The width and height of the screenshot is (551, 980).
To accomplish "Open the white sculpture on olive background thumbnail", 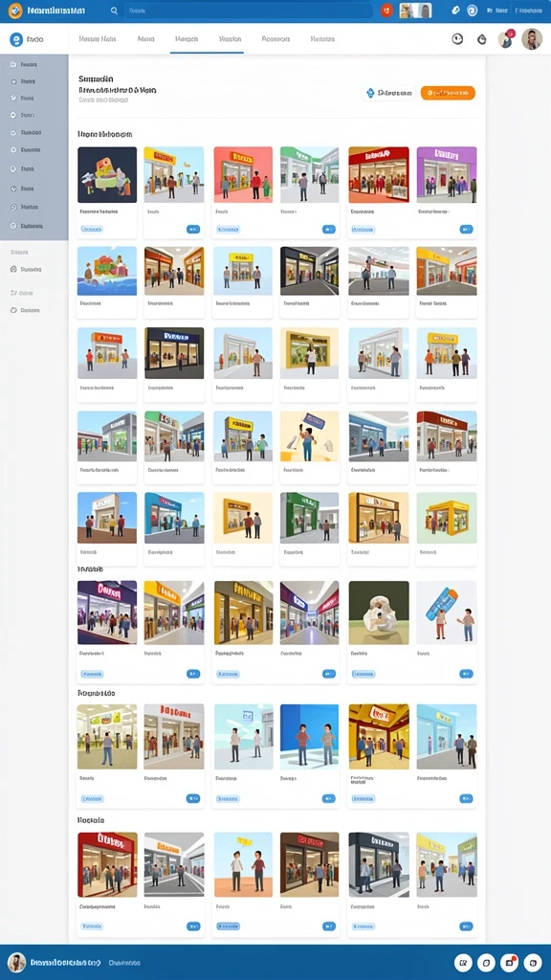I will click(379, 612).
